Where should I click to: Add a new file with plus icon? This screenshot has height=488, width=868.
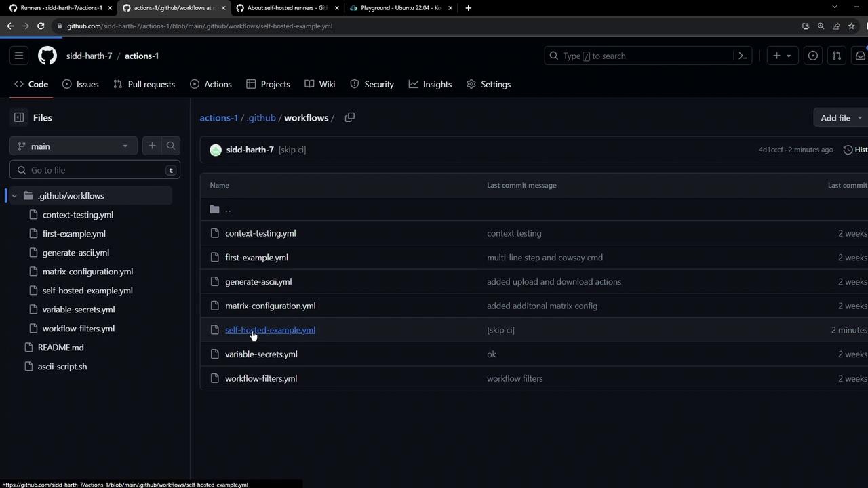(x=152, y=146)
